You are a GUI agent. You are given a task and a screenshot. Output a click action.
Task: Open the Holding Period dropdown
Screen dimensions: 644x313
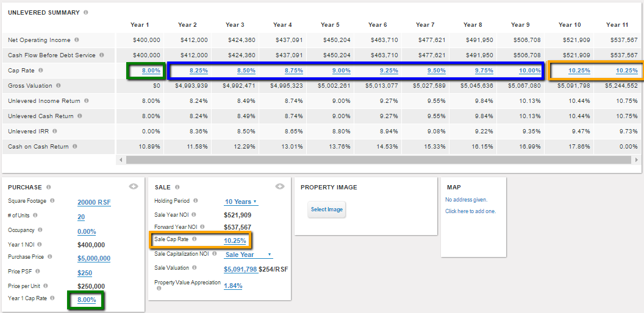point(241,202)
